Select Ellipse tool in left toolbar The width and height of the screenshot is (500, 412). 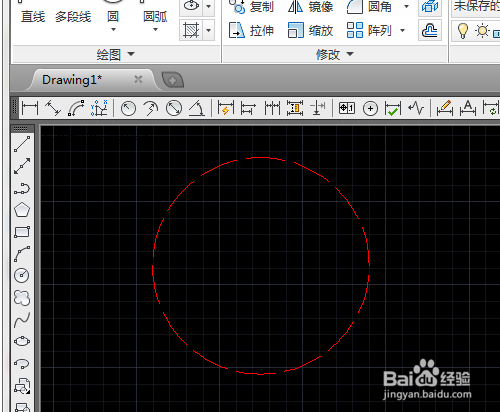[22, 341]
